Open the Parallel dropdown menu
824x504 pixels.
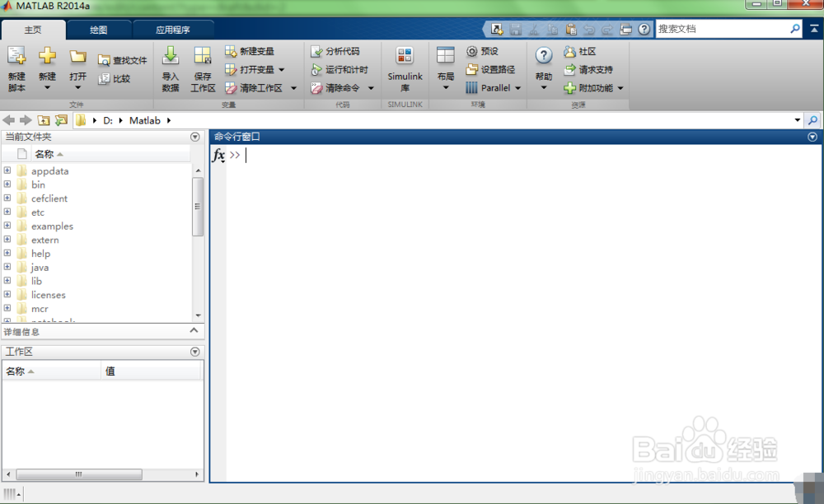point(493,87)
